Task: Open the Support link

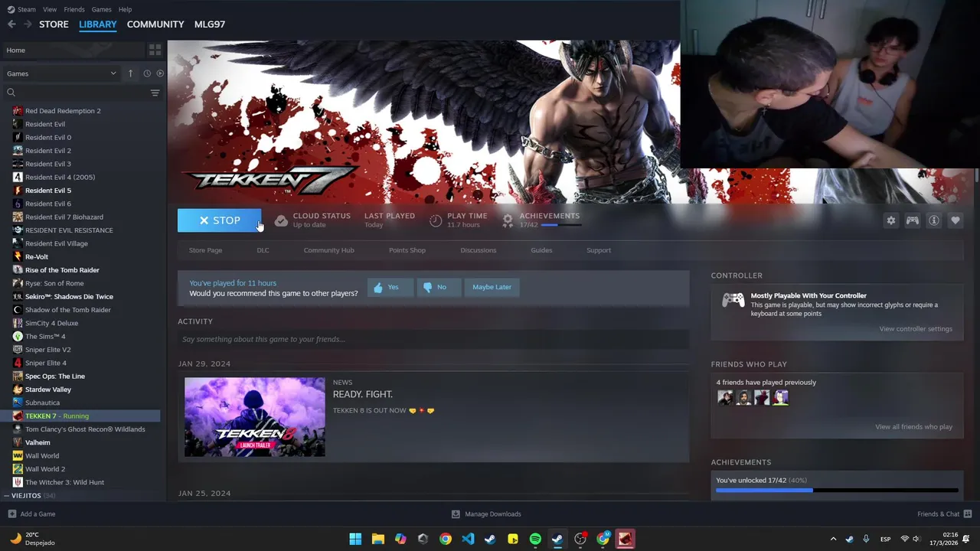Action: click(599, 250)
